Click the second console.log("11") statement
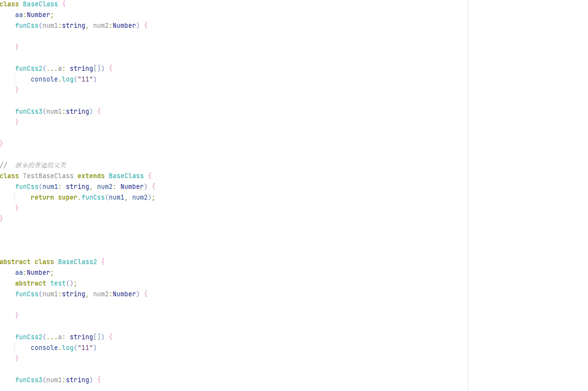 point(63,348)
